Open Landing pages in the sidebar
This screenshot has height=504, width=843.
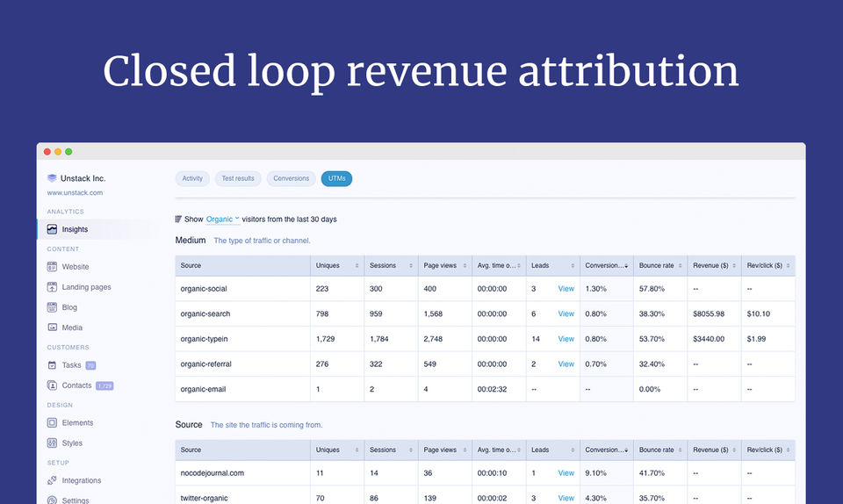(86, 287)
